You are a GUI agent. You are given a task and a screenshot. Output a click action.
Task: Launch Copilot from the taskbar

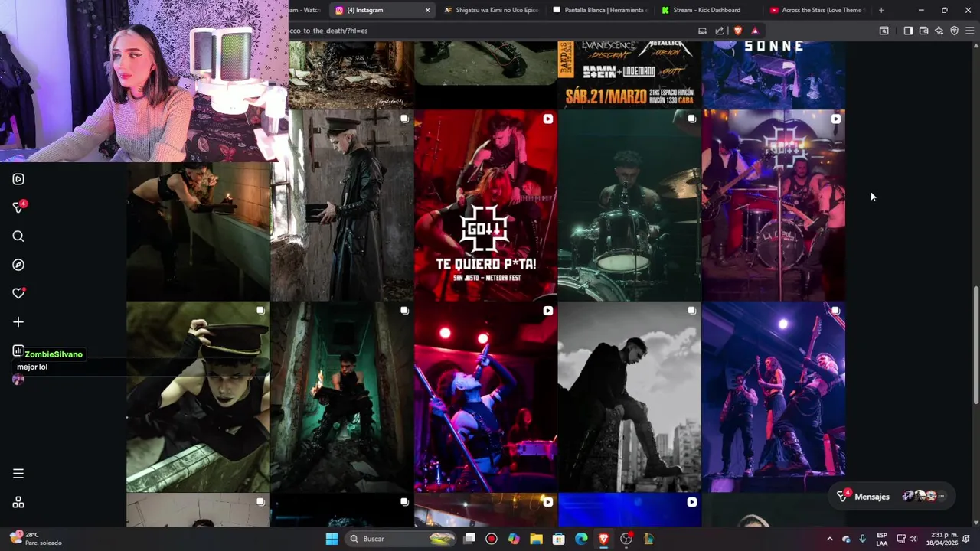click(x=514, y=539)
